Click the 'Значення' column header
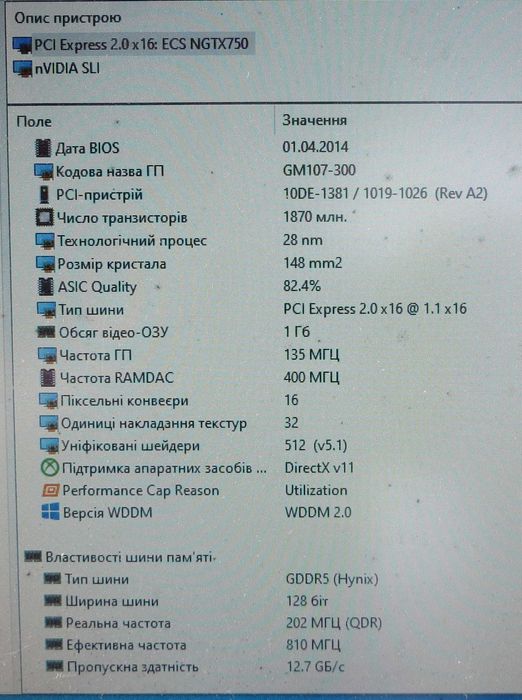Viewport: 522px width, 700px height. 314,121
